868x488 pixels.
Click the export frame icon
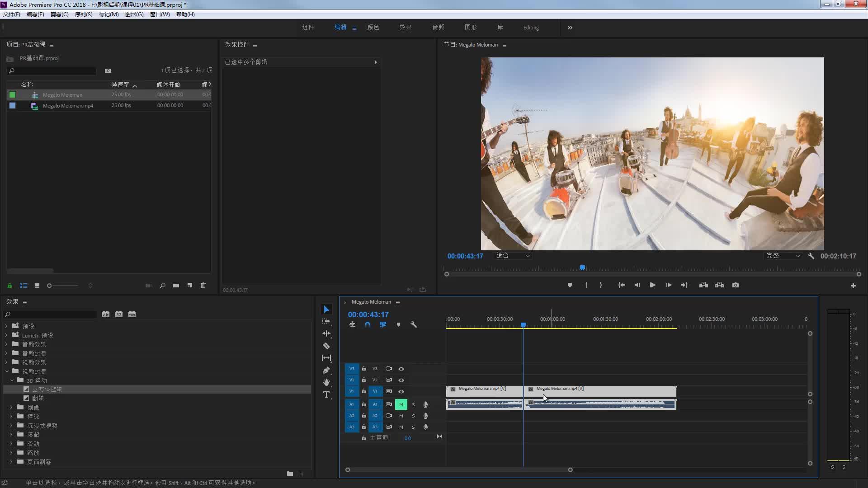735,285
